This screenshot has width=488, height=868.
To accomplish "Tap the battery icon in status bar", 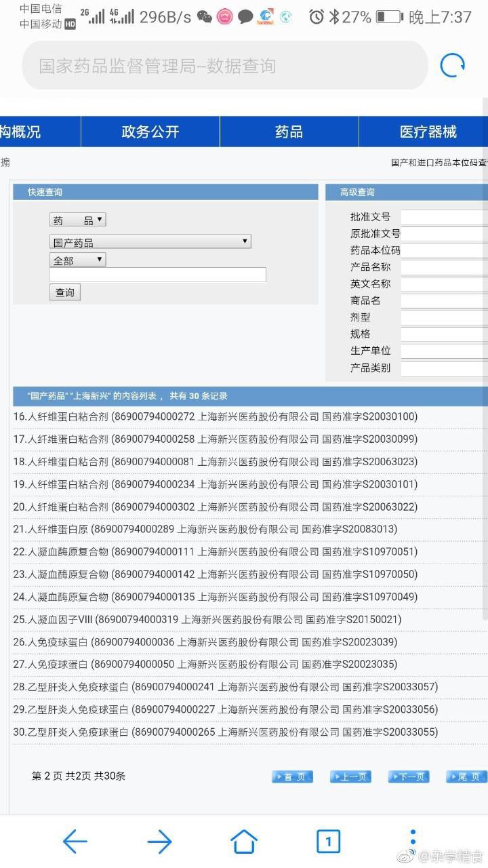I will 388,17.
